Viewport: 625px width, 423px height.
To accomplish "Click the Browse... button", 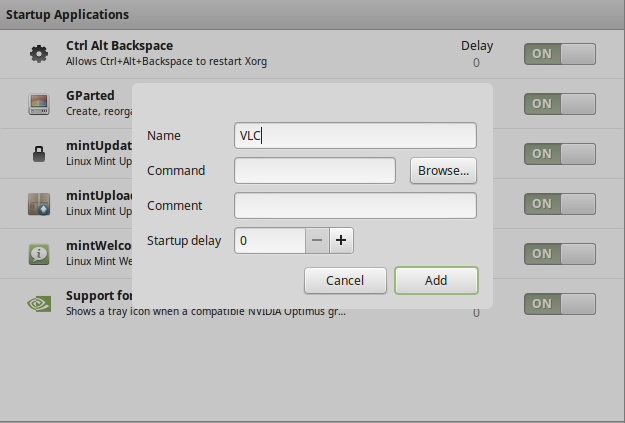I will point(443,171).
